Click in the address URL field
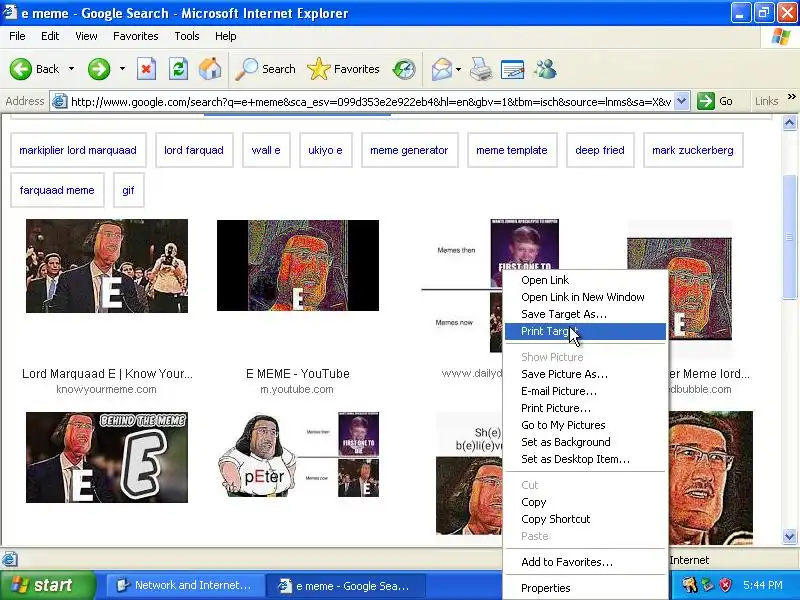The image size is (800, 600). pyautogui.click(x=370, y=102)
